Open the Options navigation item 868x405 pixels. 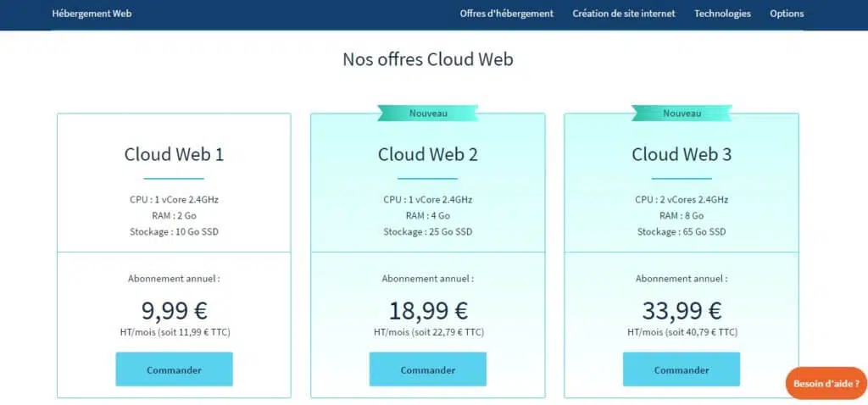(x=787, y=14)
